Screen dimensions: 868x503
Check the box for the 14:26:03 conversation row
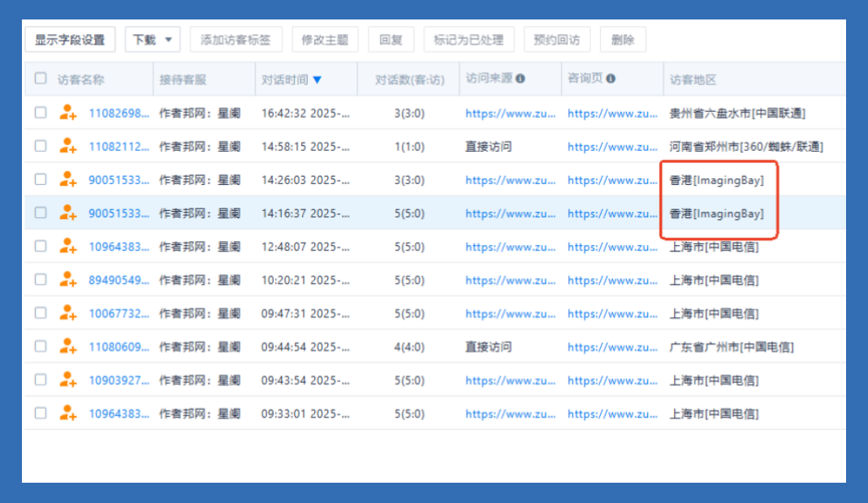[41, 179]
